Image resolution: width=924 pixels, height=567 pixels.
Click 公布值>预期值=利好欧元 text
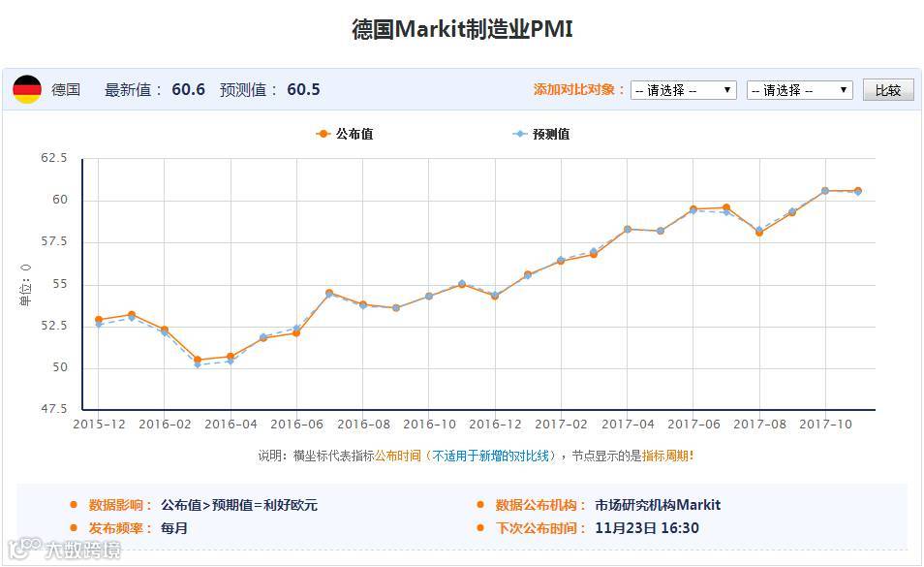239,505
